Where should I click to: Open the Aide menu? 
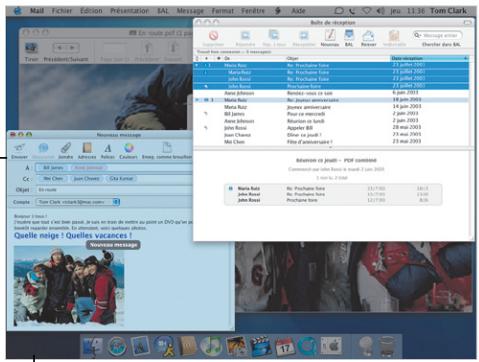click(298, 11)
